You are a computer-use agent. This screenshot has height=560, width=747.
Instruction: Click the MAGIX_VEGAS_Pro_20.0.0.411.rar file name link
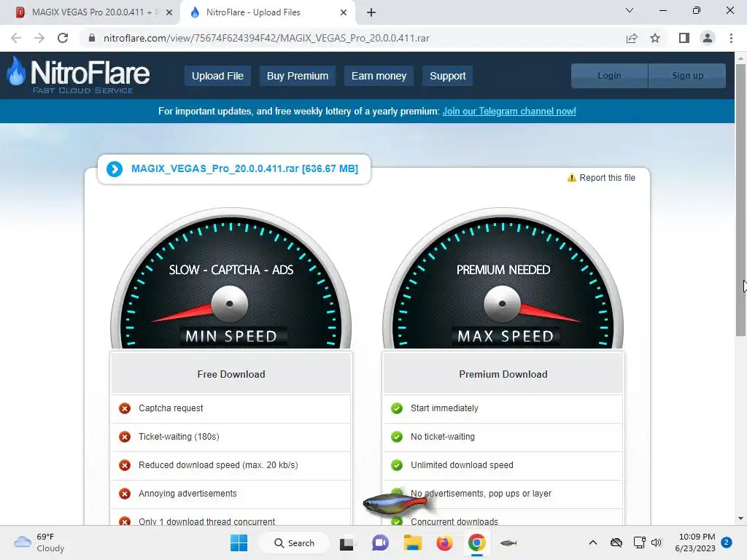(x=244, y=168)
